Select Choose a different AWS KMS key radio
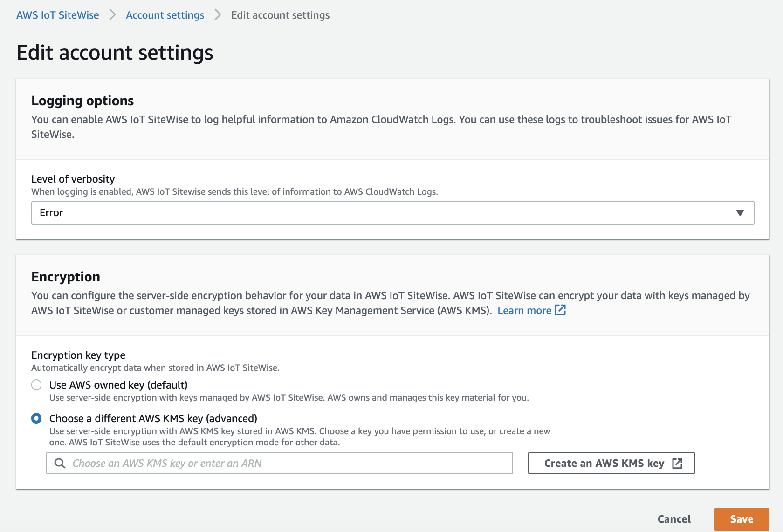Screen dimensions: 783x532 tap(36, 418)
